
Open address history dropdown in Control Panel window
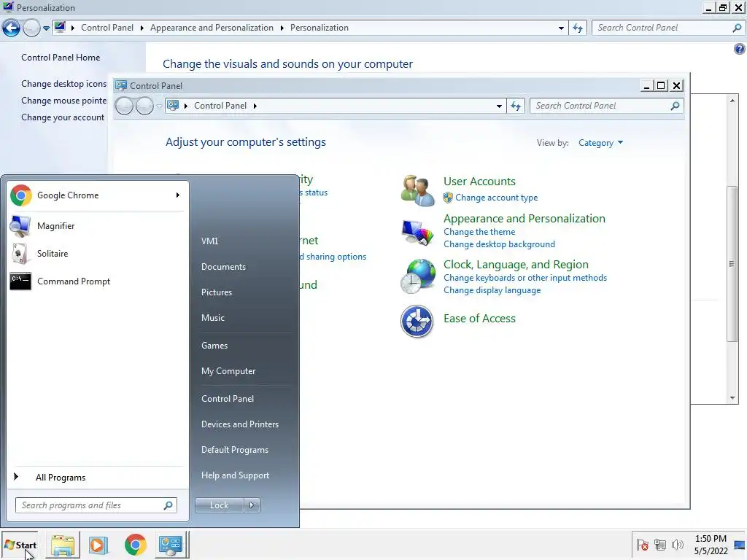click(x=499, y=106)
